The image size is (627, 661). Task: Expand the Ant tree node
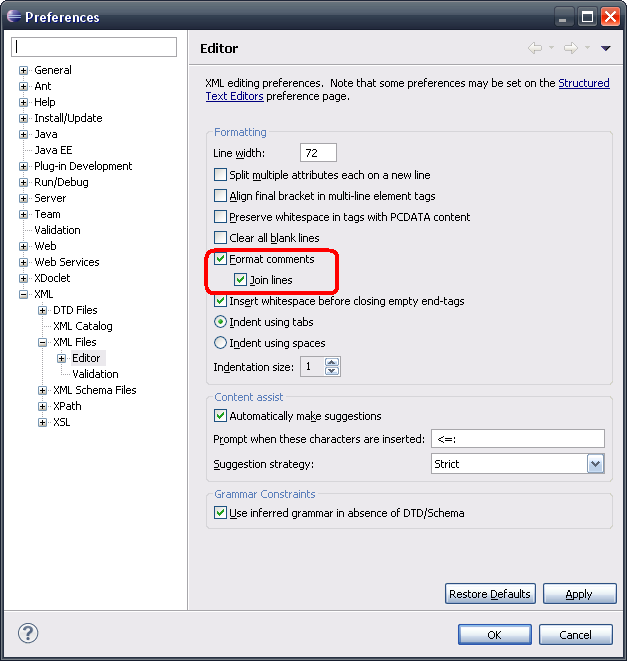pyautogui.click(x=24, y=86)
